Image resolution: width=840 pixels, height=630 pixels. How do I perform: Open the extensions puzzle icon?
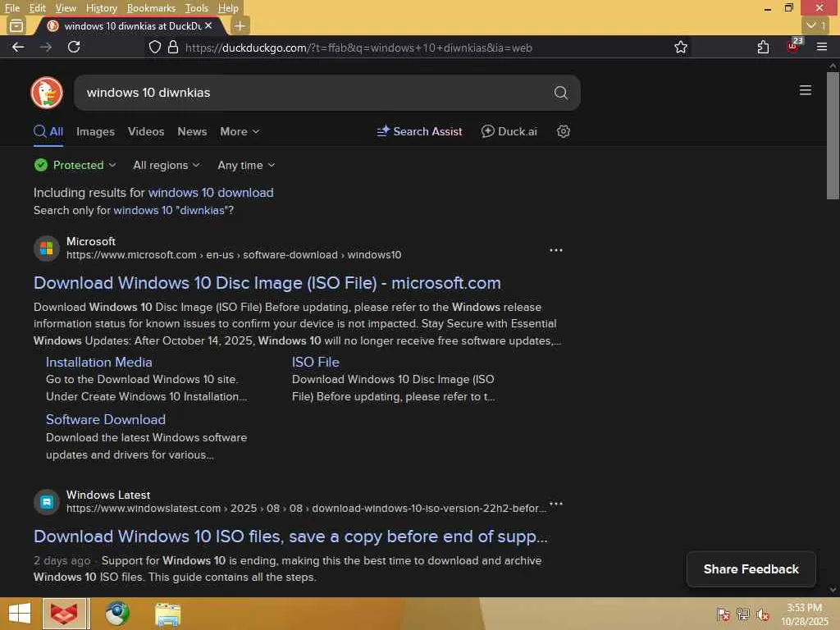click(x=764, y=47)
